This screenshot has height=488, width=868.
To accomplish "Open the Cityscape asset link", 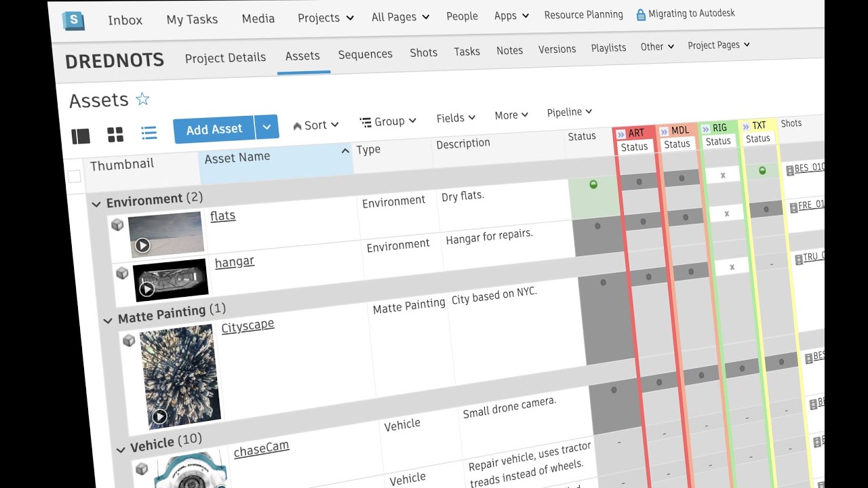I will 248,326.
